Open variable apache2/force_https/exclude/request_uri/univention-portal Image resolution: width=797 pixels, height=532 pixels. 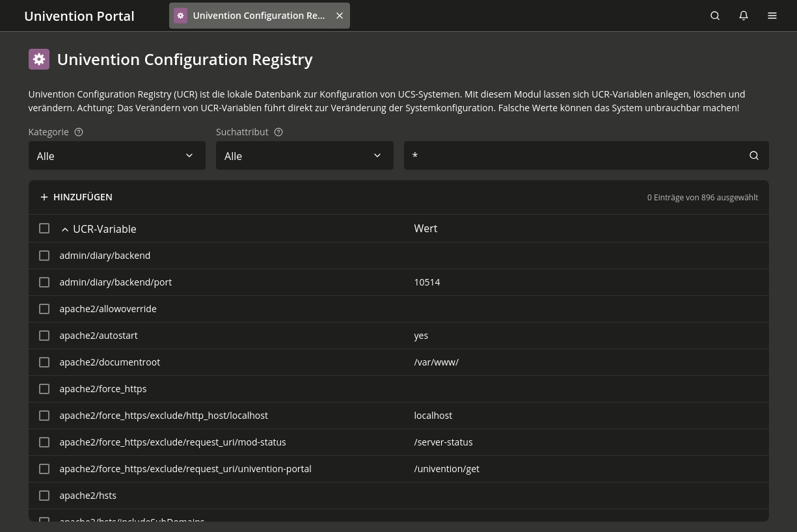tap(185, 469)
